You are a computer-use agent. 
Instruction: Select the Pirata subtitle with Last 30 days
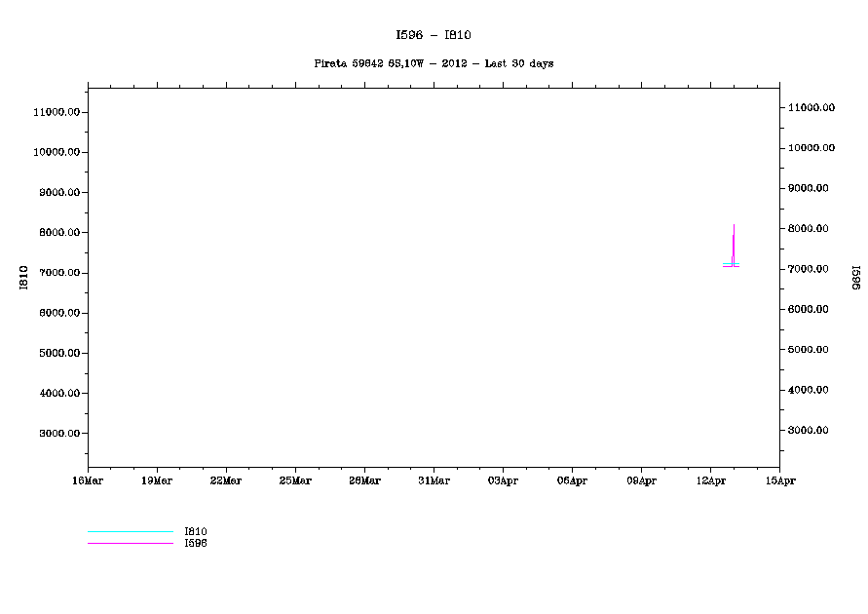coord(434,63)
